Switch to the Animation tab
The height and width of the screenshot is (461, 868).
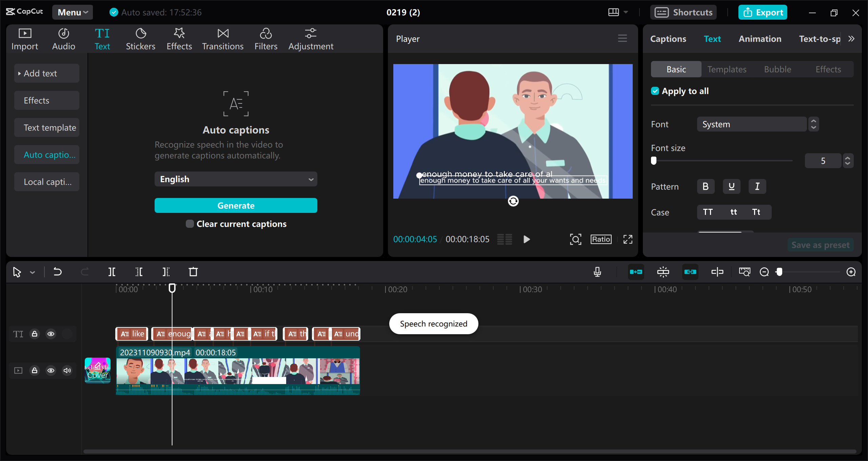[759, 39]
